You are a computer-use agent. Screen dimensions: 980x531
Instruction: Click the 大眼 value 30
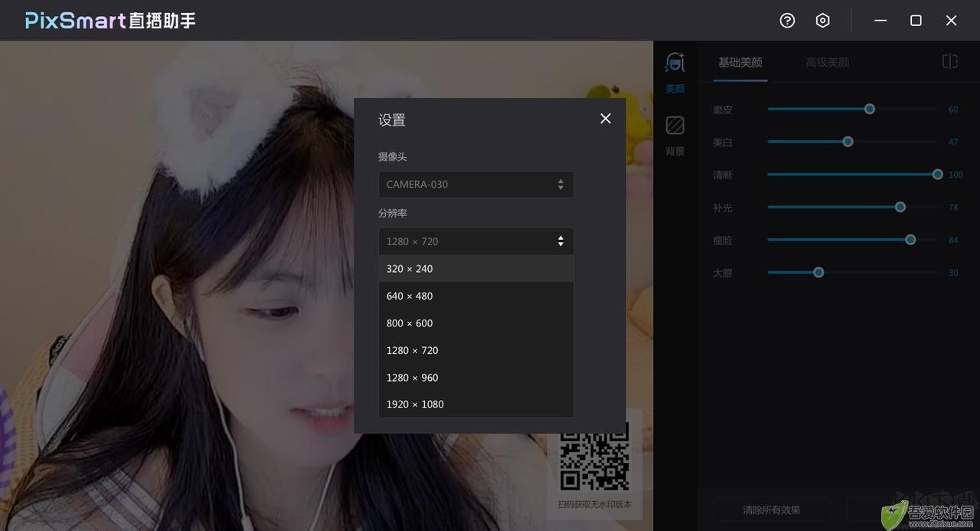point(953,273)
